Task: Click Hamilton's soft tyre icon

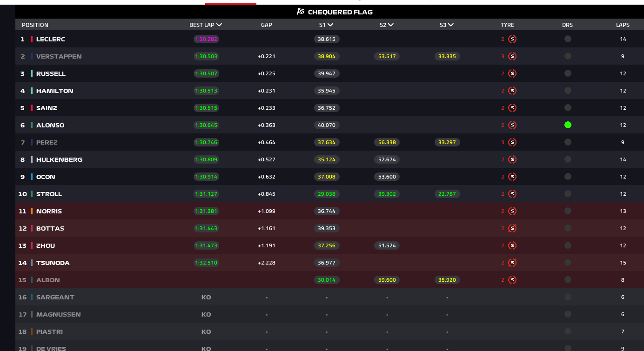Action: coord(512,91)
